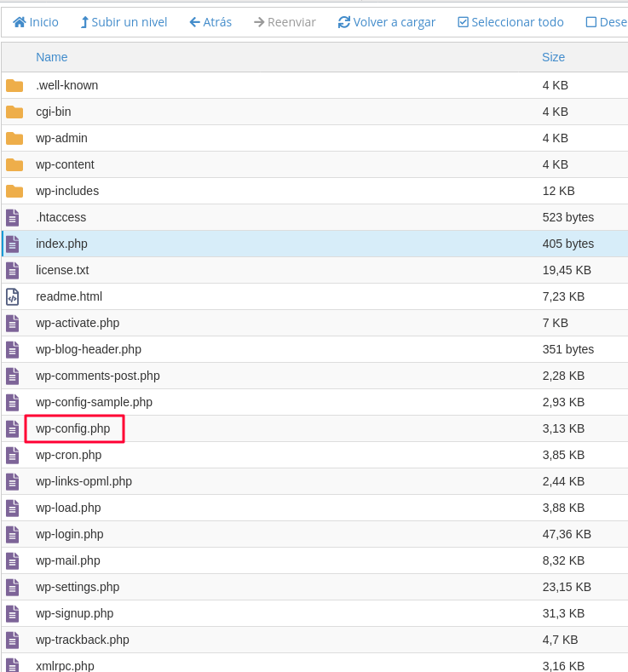Sort files by Size column header
The width and height of the screenshot is (628, 672).
553,57
